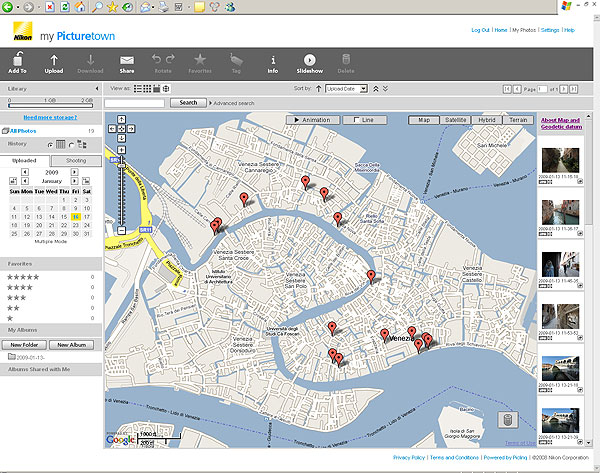The width and height of the screenshot is (600, 473).
Task: Switch to film strip view icon
Action: coord(157,89)
